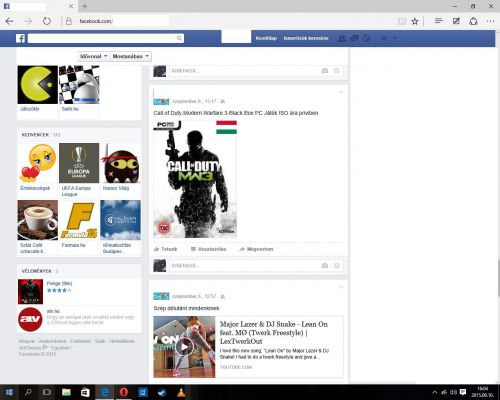Play the Lean On YouTube video thumbnail
The width and height of the screenshot is (500, 400).
[x=184, y=347]
